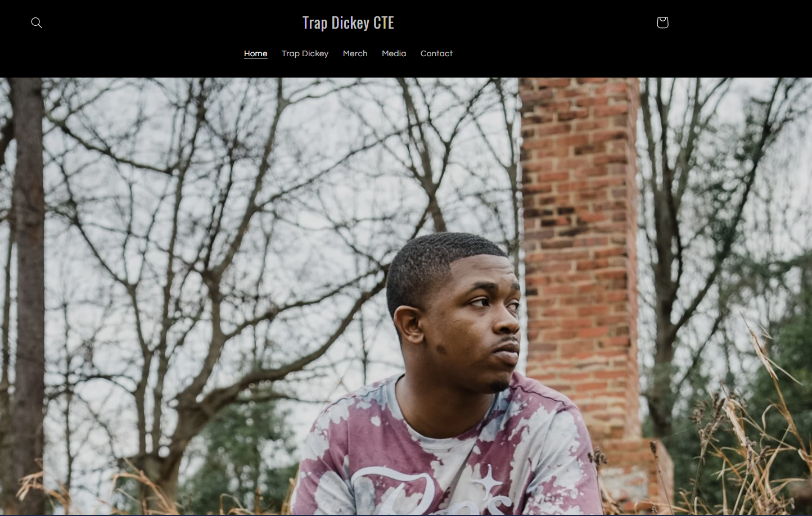
Task: Click the Trap Dickey CTE site title
Action: point(348,22)
